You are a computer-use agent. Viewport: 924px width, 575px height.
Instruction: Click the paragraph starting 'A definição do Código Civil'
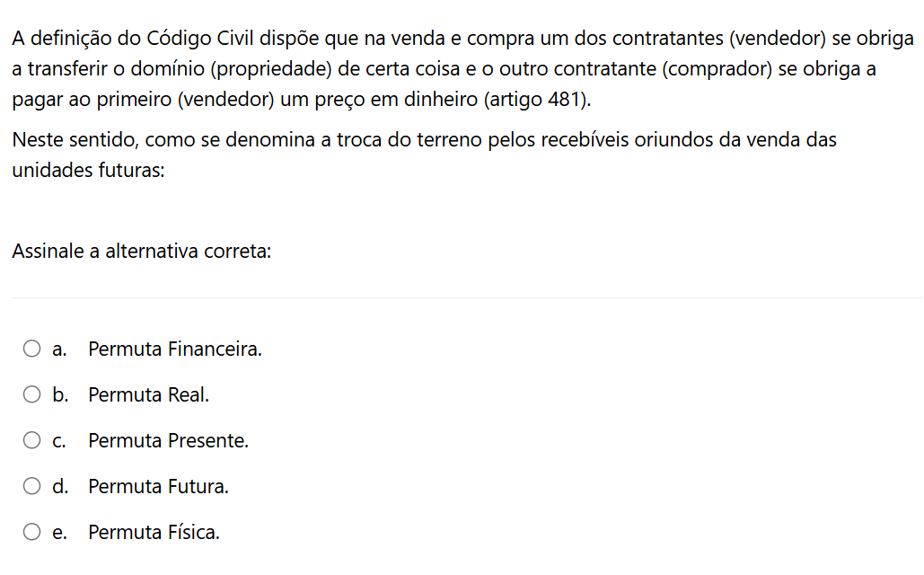pos(462,68)
